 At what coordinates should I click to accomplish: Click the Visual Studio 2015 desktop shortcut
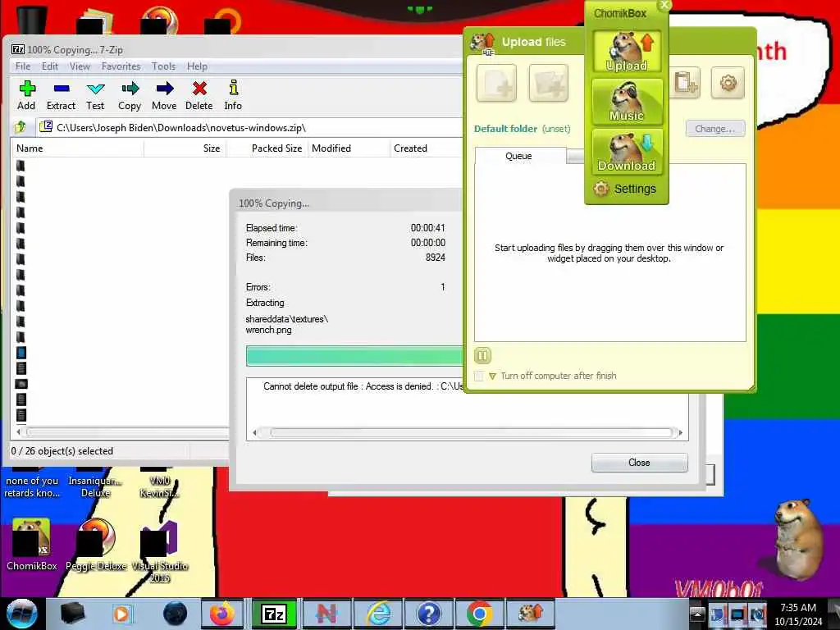tap(160, 551)
